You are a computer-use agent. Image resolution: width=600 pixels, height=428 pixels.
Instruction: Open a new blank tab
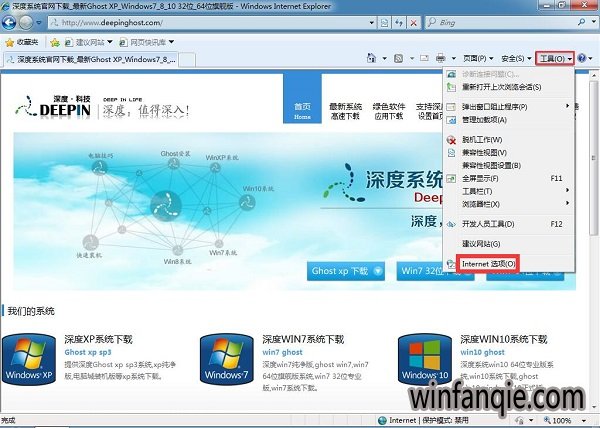[x=188, y=60]
